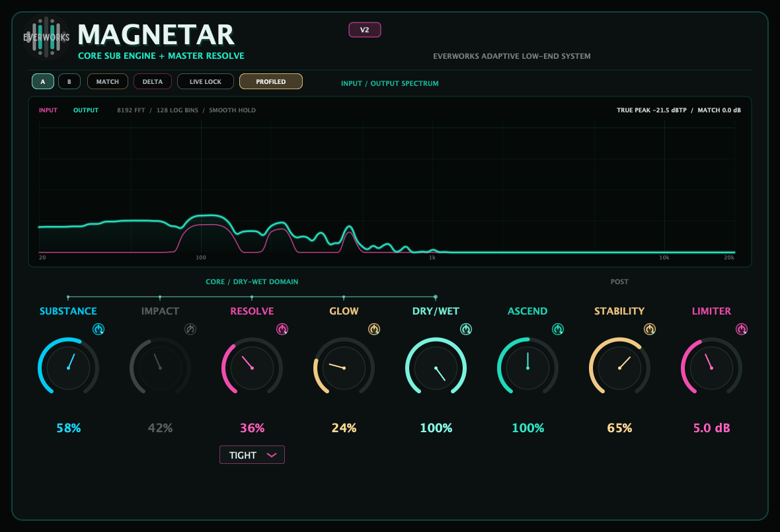
Task: Toggle the RESOLVE power icon
Action: 282,328
